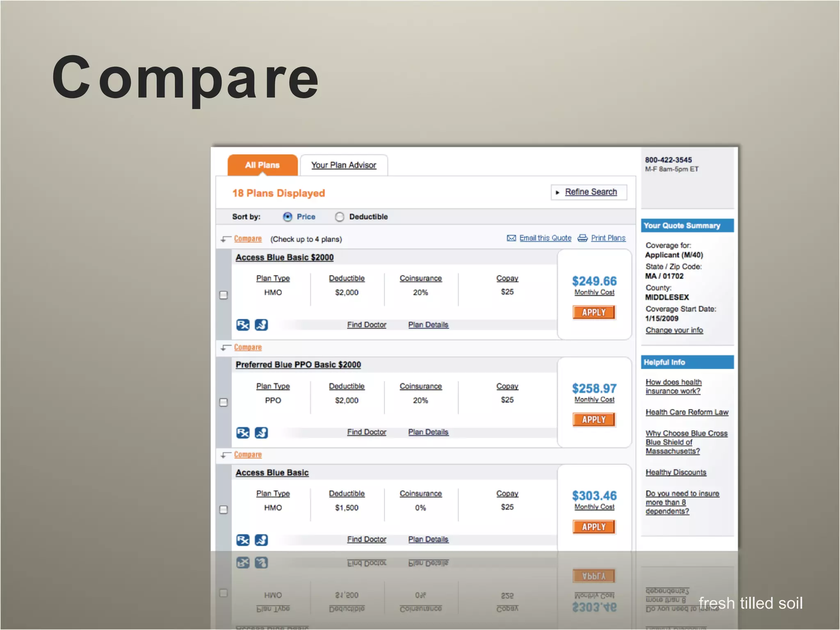Screen dimensions: 840x630
Task: Click the Rx icon for the $303.46 plan
Action: (x=243, y=540)
